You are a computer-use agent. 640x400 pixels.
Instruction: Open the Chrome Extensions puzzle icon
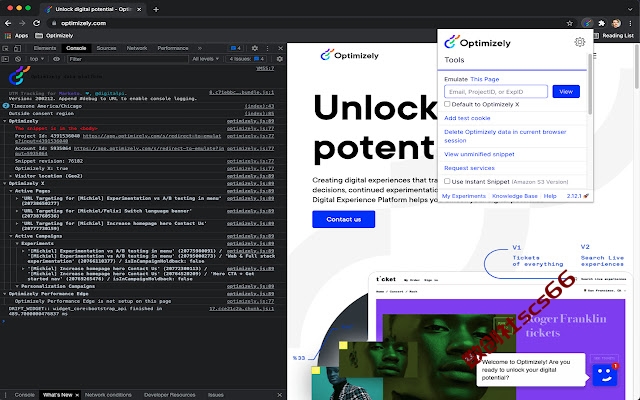pos(602,23)
